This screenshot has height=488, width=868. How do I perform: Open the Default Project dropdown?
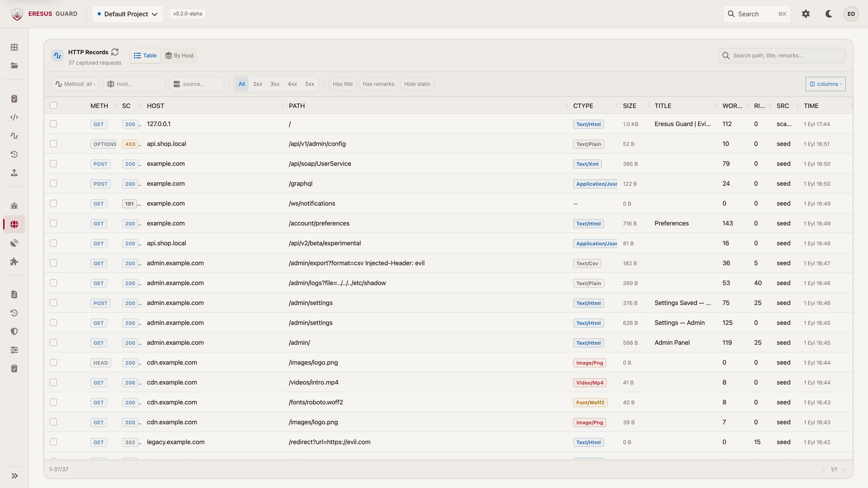pyautogui.click(x=127, y=14)
